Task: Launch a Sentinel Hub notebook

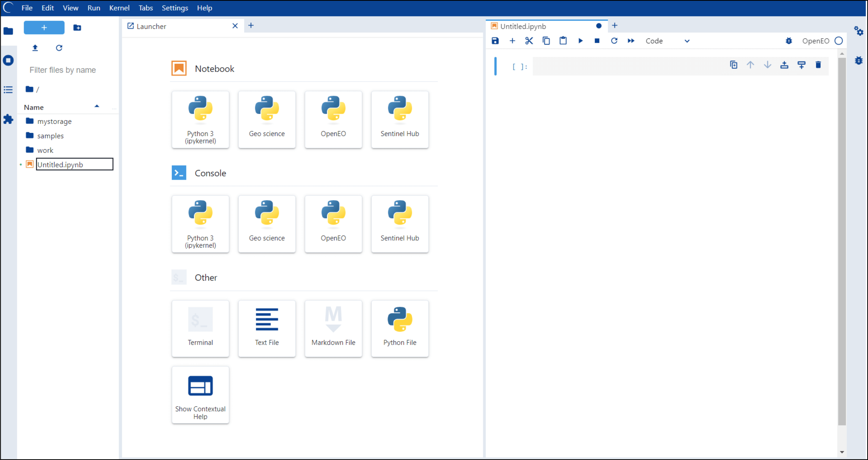Action: click(x=400, y=120)
